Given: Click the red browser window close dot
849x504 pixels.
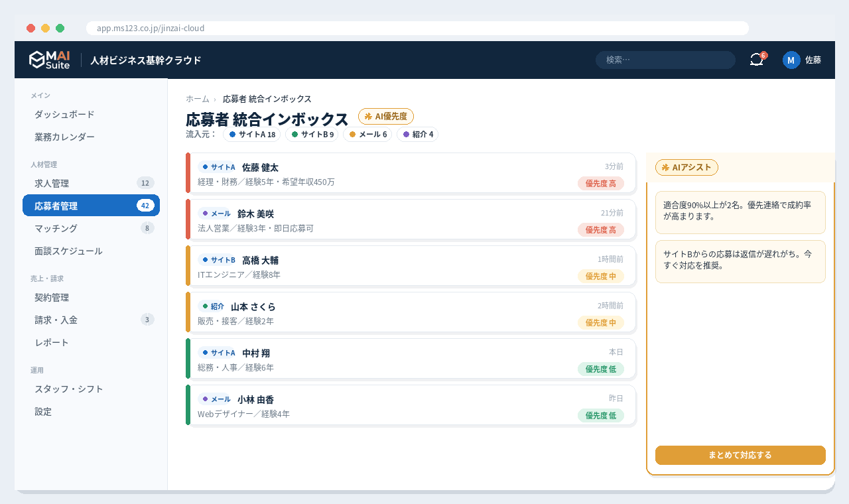Looking at the screenshot, I should click(x=31, y=28).
